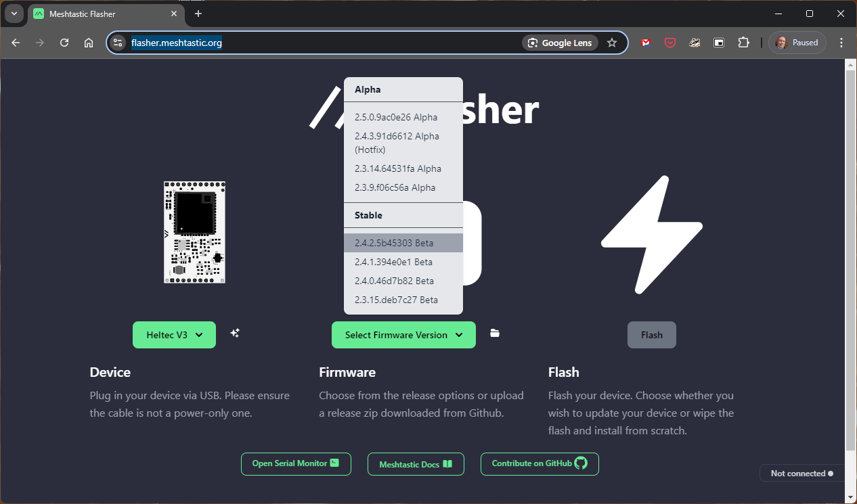The height and width of the screenshot is (504, 857).
Task: Click the page vertical scrollbar
Action: pos(851,257)
